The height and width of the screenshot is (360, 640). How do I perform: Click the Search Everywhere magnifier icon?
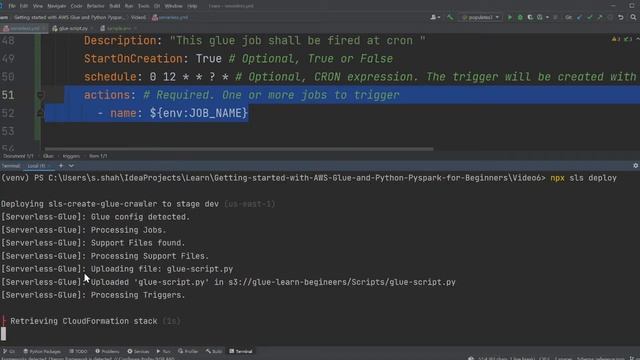[633, 18]
